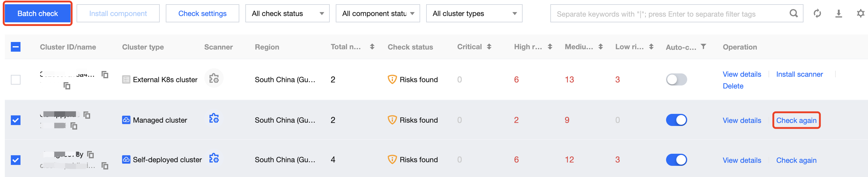Click the download export icon
868x177 pixels.
(839, 14)
